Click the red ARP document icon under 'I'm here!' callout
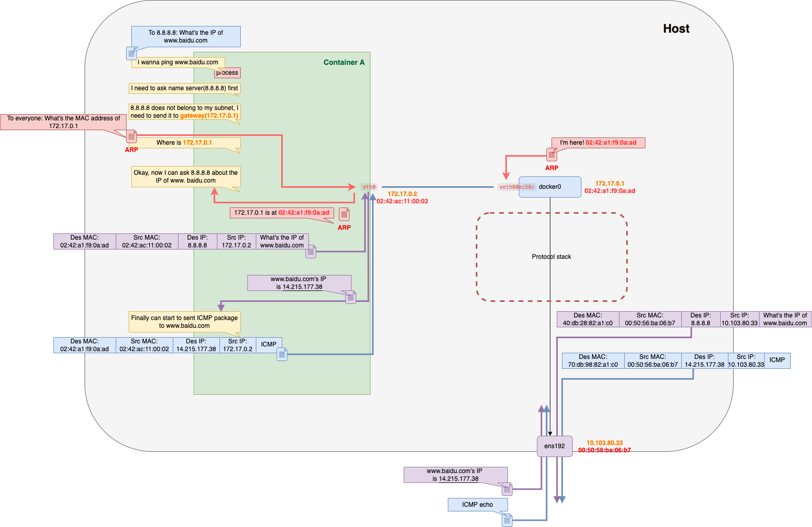Screen dimensions: 812x527 coord(552,155)
